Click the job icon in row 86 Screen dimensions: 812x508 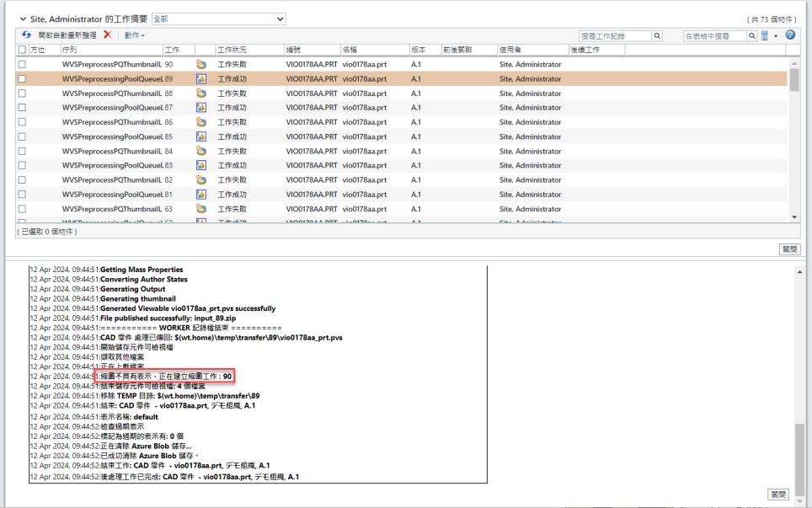pyautogui.click(x=201, y=122)
